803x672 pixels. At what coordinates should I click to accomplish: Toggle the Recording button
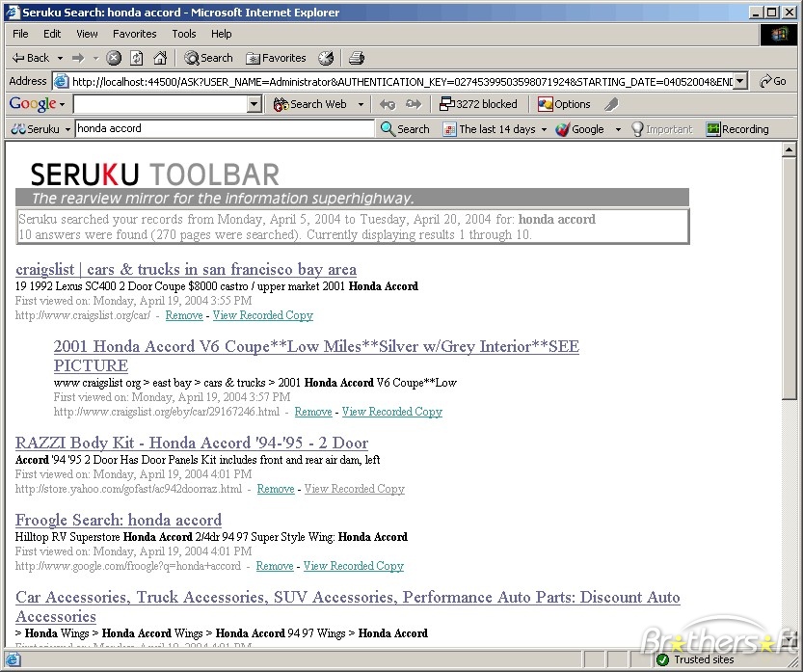pos(737,129)
